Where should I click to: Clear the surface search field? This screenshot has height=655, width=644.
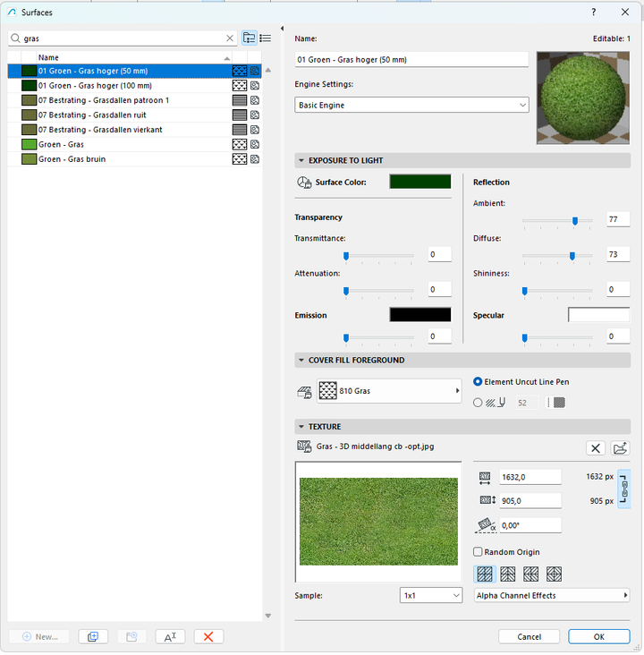click(x=230, y=38)
